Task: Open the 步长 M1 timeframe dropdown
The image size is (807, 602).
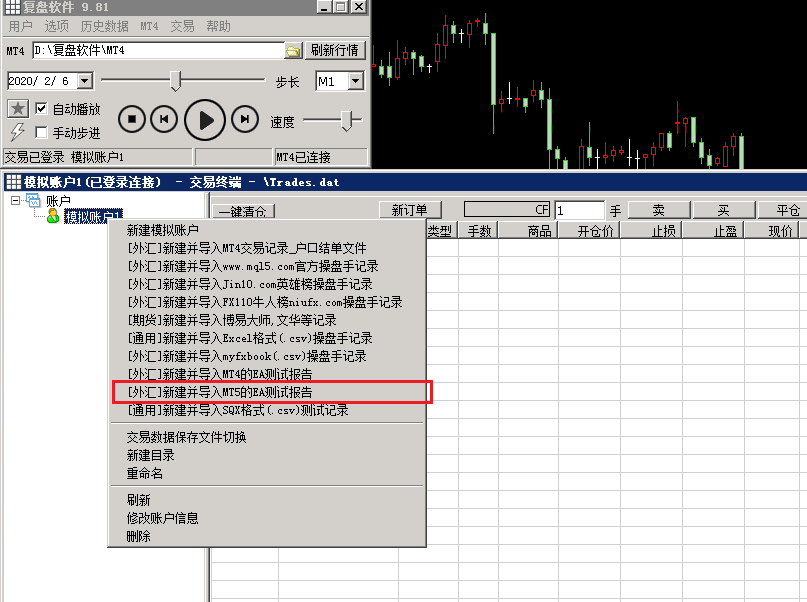Action: 356,81
